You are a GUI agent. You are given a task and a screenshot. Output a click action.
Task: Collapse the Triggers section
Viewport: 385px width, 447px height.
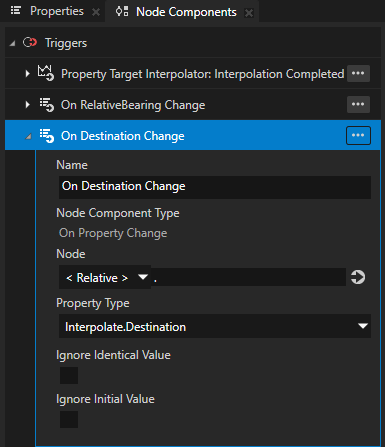coord(12,43)
